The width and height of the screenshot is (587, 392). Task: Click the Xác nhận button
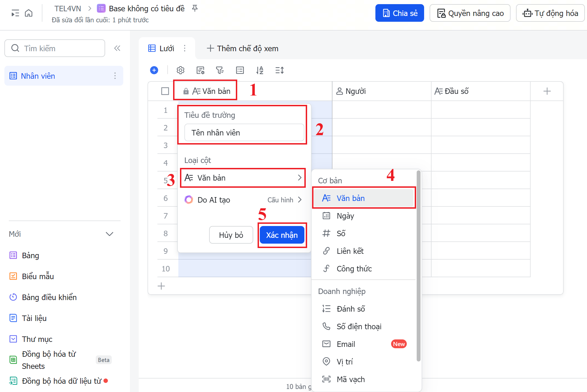pyautogui.click(x=282, y=235)
